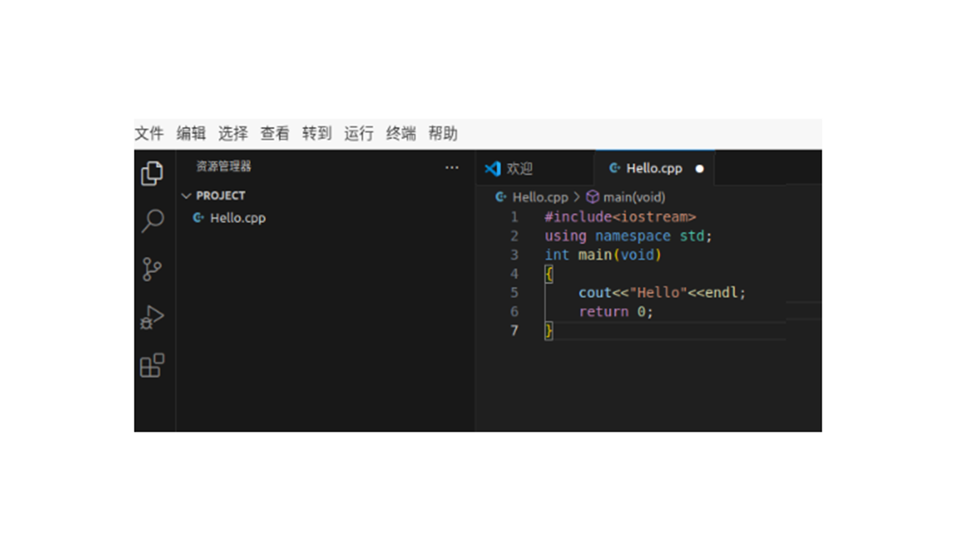This screenshot has width=980, height=551.
Task: Open the Run and Debug view icon
Action: click(x=152, y=317)
